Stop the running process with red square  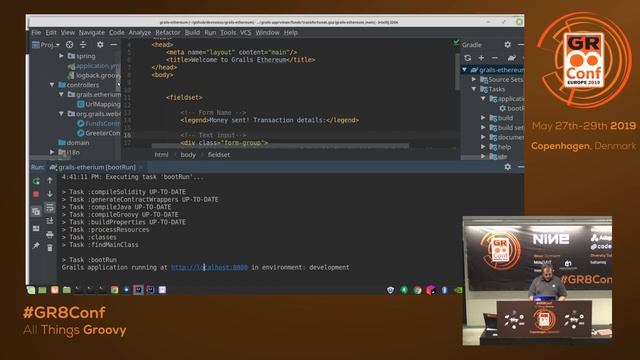pos(36,194)
